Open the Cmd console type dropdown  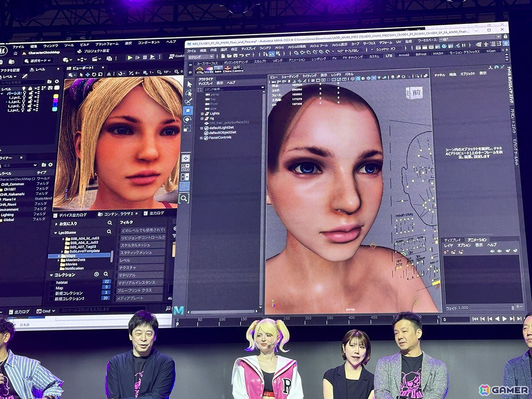click(46, 311)
